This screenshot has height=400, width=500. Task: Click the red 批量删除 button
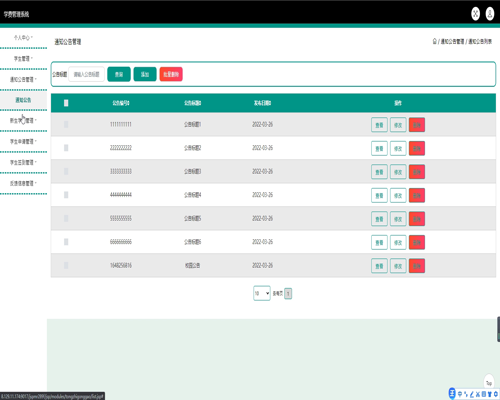[171, 74]
